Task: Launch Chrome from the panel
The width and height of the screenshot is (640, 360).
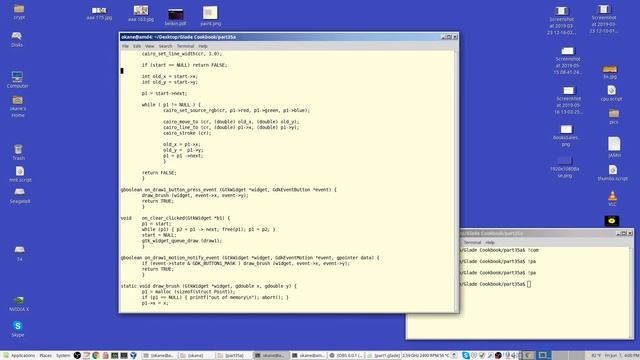Action: pos(96,356)
